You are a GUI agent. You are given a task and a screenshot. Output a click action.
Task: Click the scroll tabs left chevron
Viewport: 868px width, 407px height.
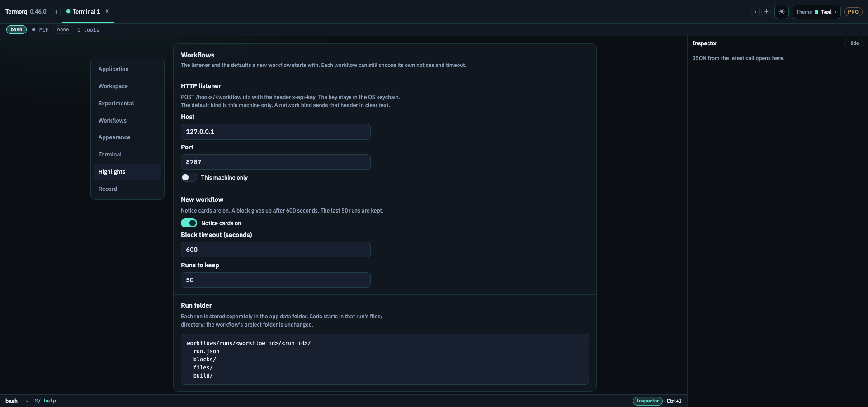(x=56, y=12)
